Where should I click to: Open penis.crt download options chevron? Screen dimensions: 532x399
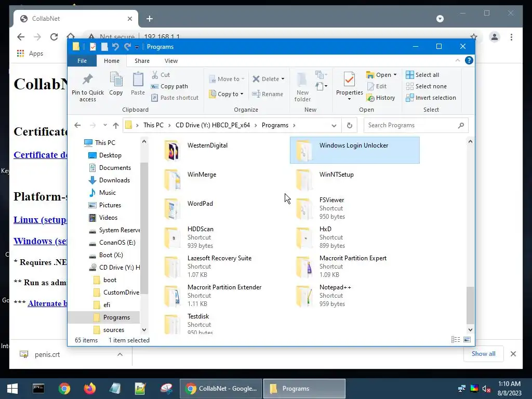pyautogui.click(x=120, y=354)
